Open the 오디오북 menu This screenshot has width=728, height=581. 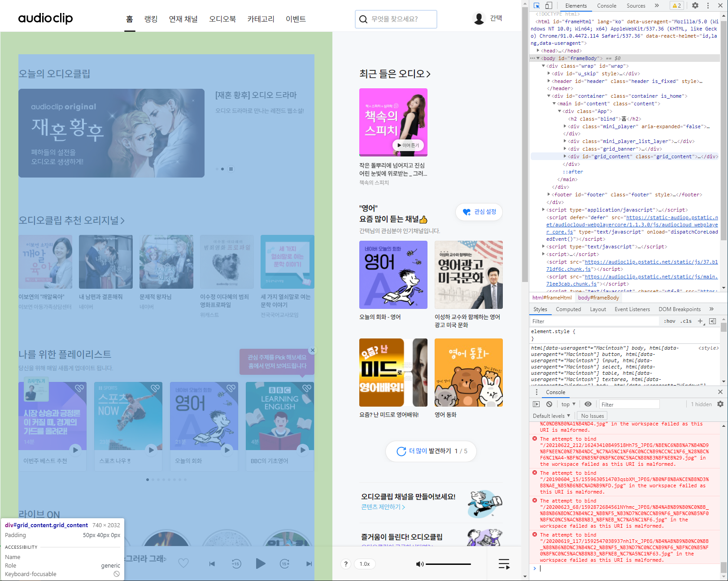[222, 19]
